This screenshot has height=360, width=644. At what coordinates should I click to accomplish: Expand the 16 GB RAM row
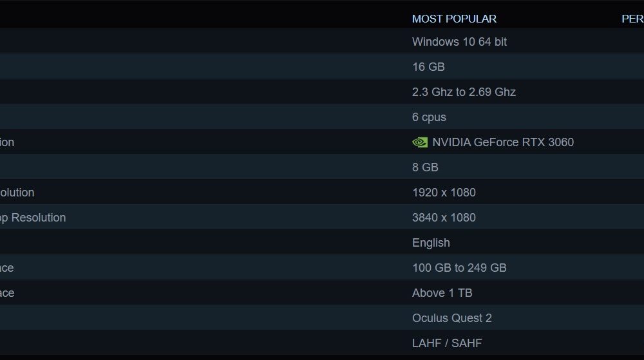coord(322,66)
